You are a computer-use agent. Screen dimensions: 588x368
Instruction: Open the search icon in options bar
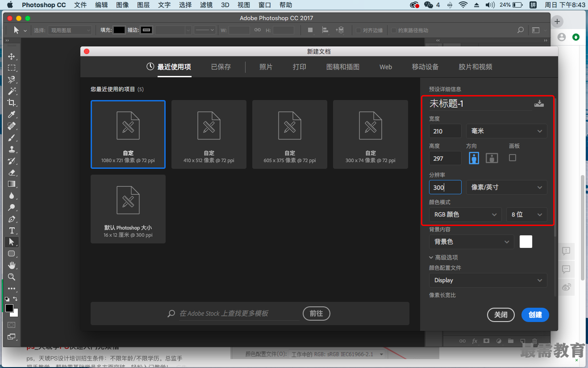521,30
